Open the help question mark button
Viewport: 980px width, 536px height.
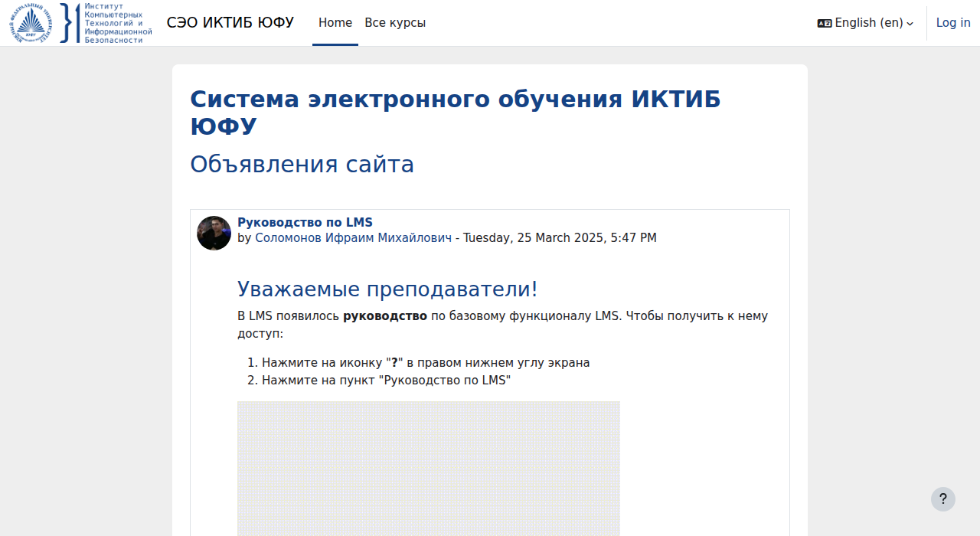tap(943, 499)
